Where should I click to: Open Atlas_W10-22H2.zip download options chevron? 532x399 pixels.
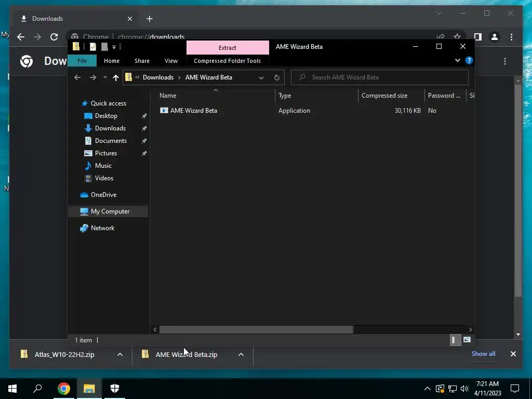click(120, 354)
